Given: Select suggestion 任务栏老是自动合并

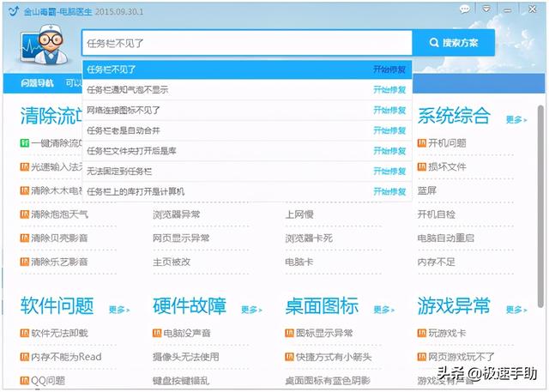Looking at the screenshot, I should click(247, 130).
